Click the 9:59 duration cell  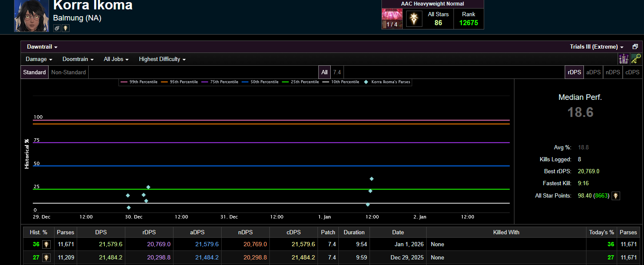click(x=354, y=257)
